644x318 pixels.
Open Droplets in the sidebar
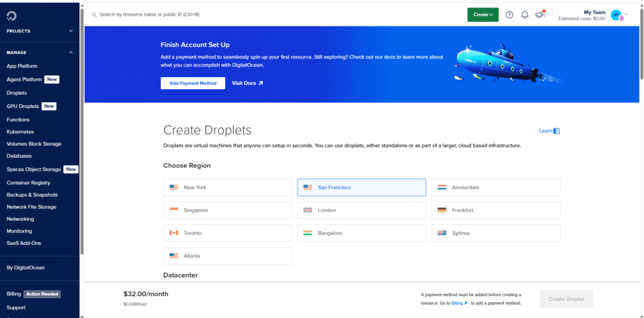point(17,93)
